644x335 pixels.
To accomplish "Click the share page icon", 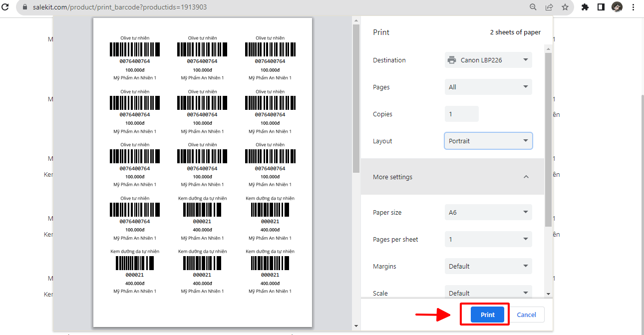I will tap(549, 7).
